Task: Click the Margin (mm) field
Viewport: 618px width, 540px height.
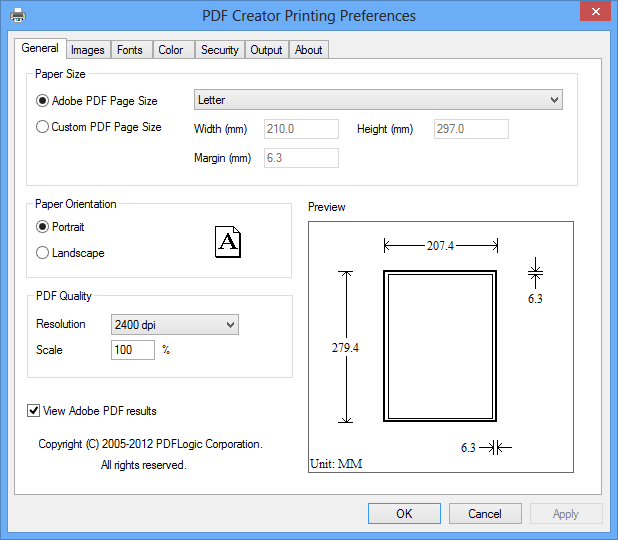Action: 301,158
